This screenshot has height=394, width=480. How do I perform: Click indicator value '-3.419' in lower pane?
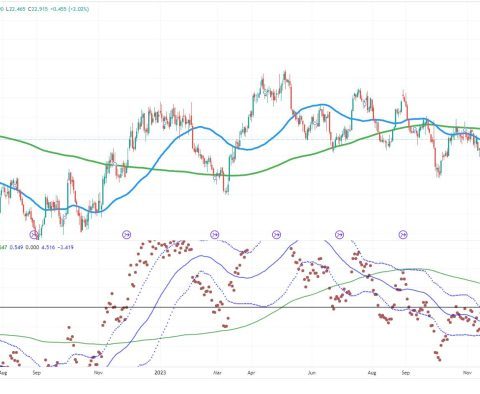point(65,247)
